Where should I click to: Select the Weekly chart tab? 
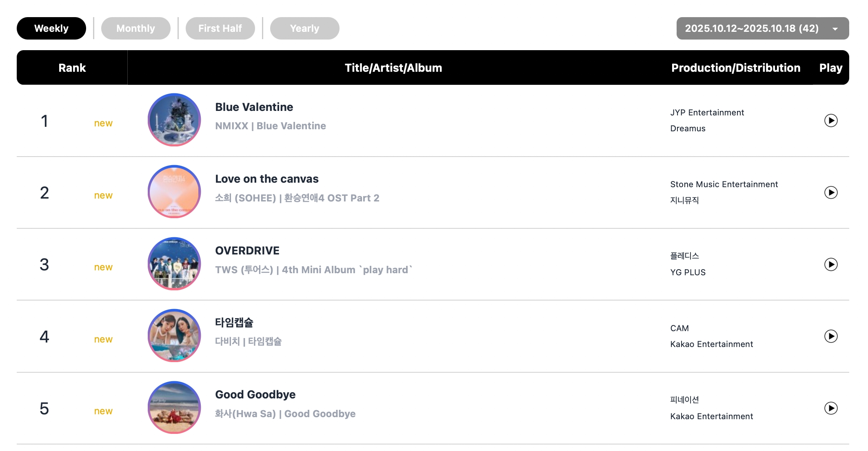(x=51, y=29)
